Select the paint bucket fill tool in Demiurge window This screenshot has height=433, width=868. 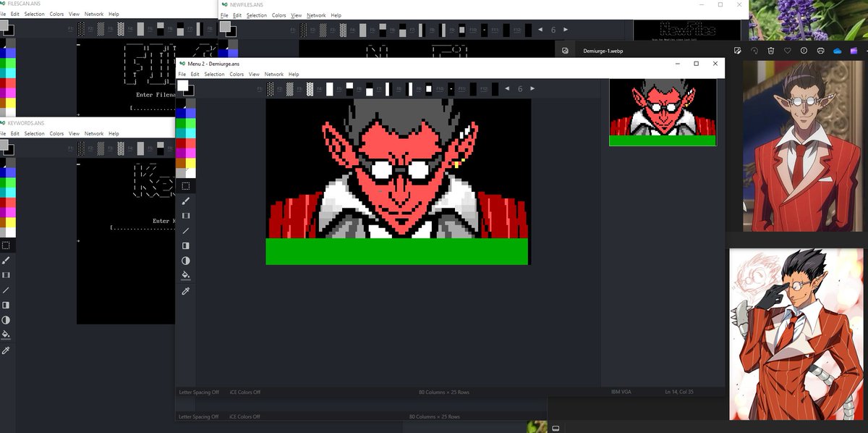186,275
